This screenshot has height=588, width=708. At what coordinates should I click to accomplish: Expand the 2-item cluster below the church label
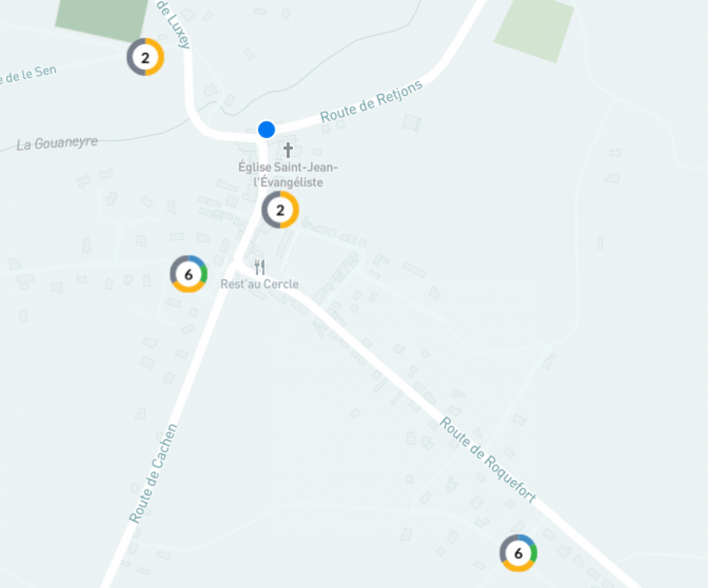(280, 210)
